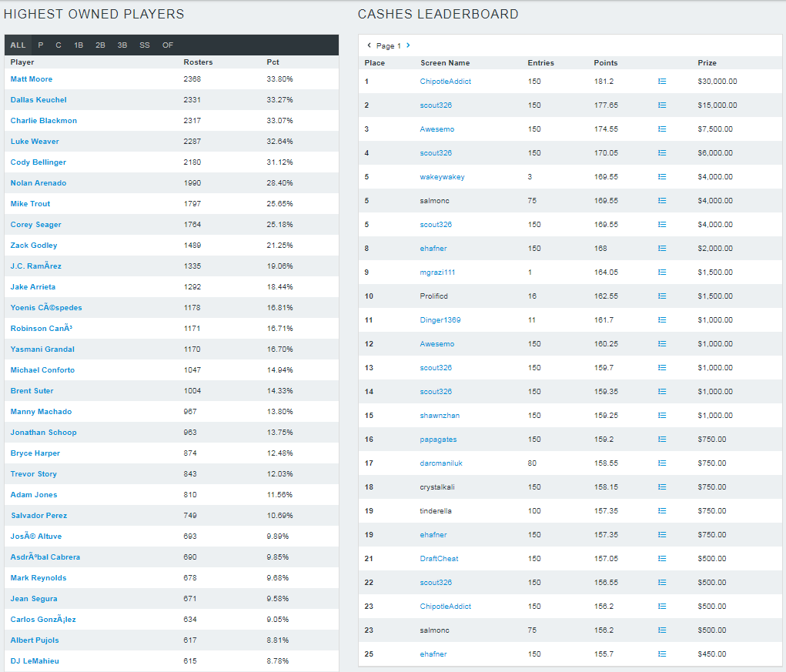Screen dimensions: 786x672
Task: Open Cody Bellinger player link
Action: [38, 162]
